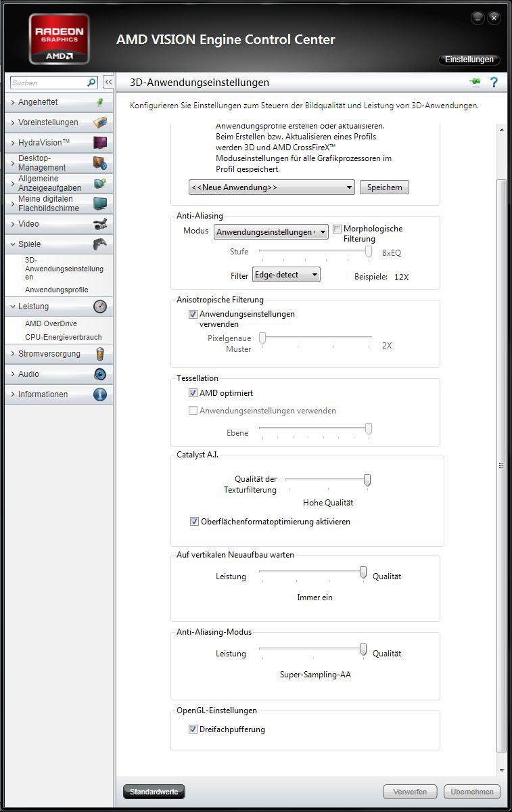
Task: Click the Video camera icon
Action: (100, 224)
